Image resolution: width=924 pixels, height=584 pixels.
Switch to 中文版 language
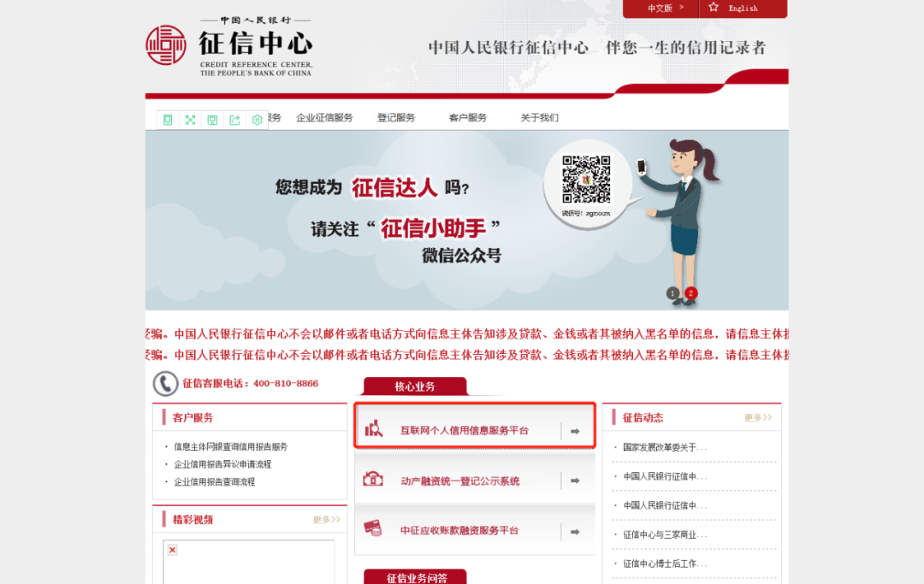(660, 9)
